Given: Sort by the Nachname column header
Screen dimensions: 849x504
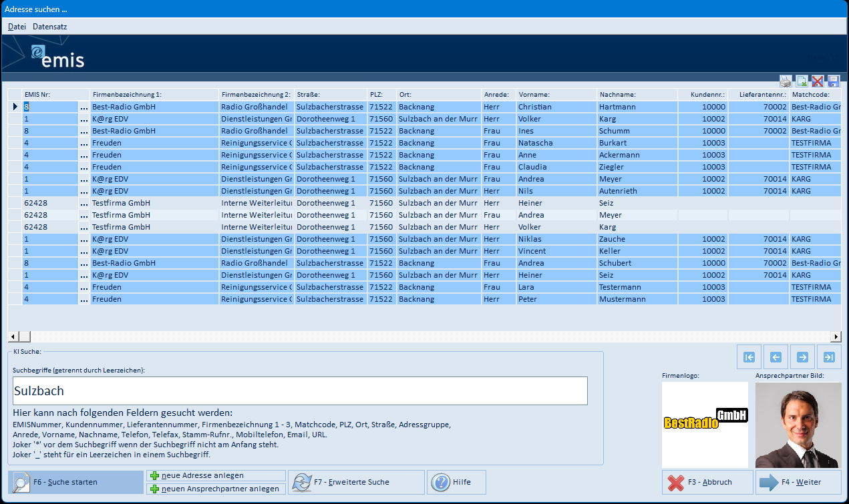Looking at the screenshot, I should 637,95.
